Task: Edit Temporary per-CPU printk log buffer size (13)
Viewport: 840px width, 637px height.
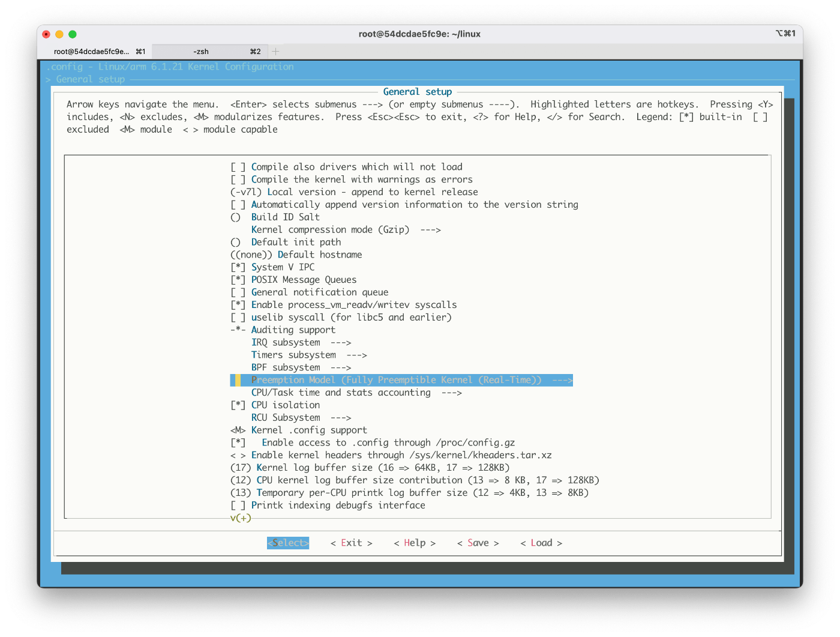Action: (x=410, y=493)
